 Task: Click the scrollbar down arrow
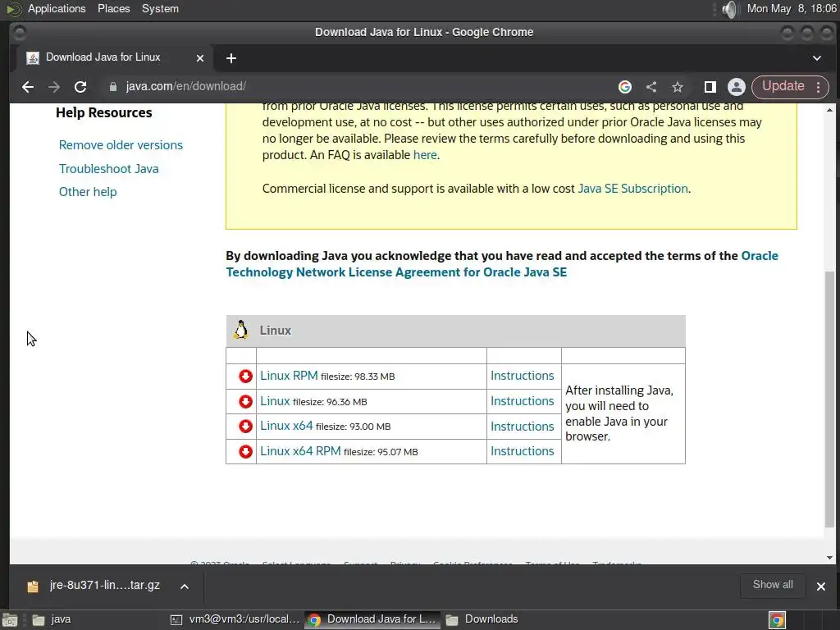click(x=829, y=558)
